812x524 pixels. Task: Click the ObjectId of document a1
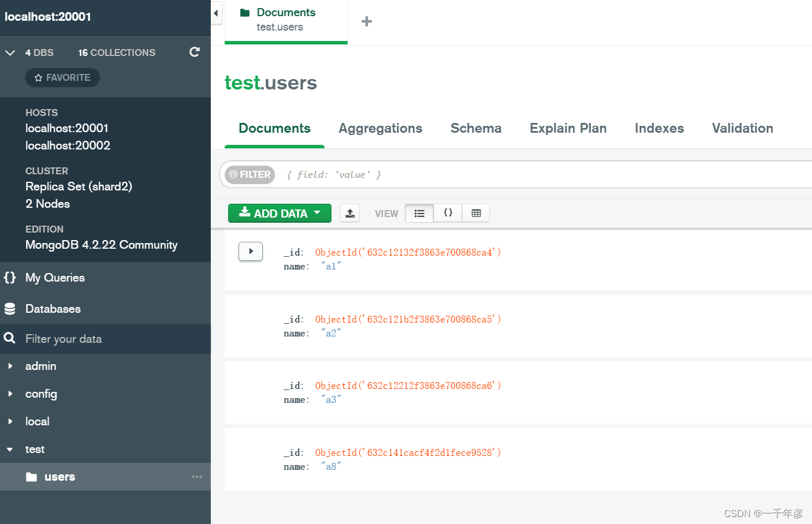click(408, 252)
